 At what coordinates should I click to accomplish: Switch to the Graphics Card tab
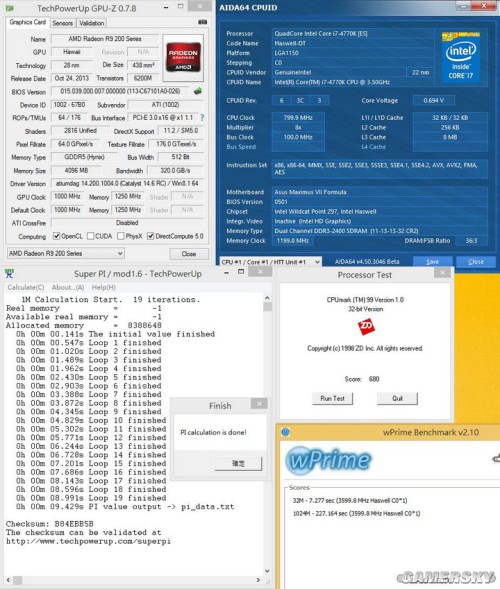click(28, 22)
